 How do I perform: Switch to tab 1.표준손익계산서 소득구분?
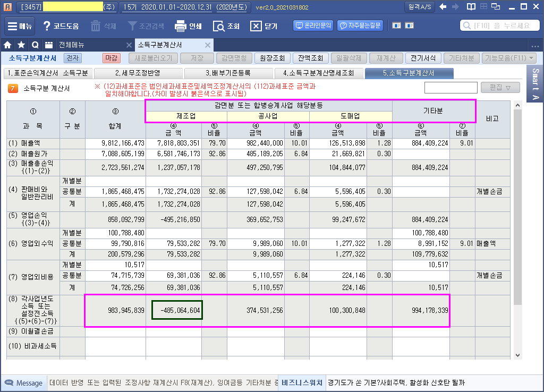[48, 73]
